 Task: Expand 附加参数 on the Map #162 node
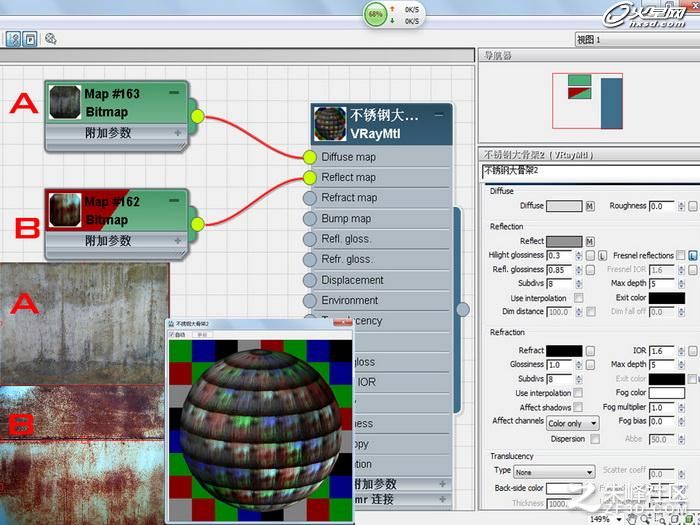pyautogui.click(x=178, y=241)
